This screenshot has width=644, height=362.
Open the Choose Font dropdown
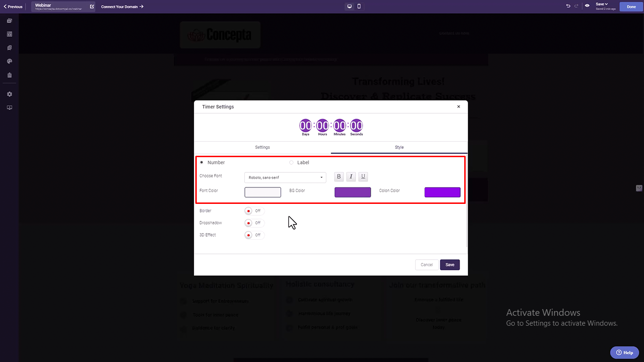pyautogui.click(x=285, y=177)
